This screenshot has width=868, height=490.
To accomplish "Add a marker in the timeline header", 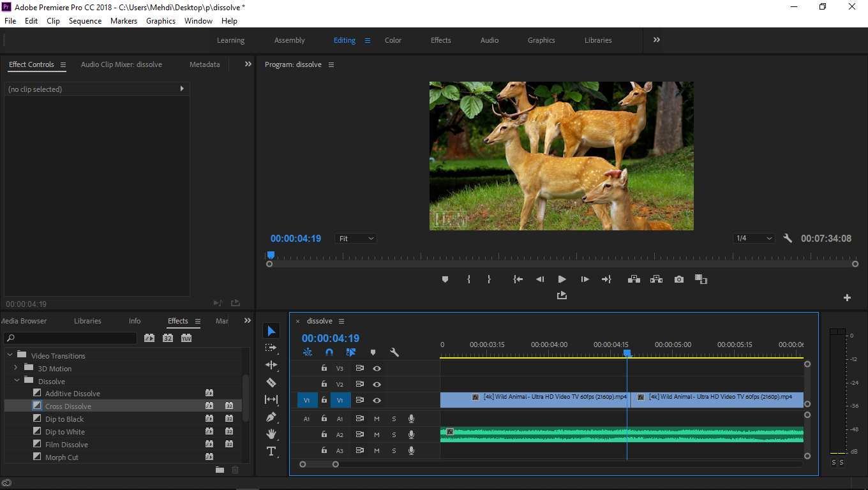I will click(x=373, y=352).
